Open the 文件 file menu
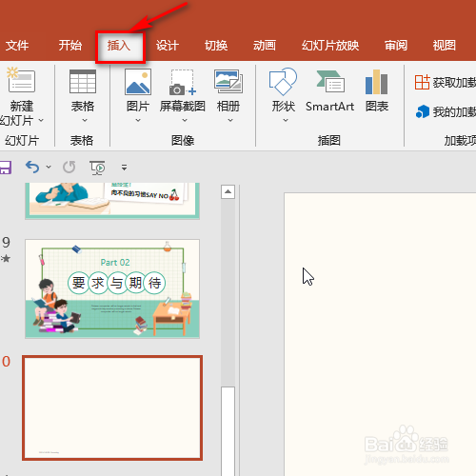This screenshot has height=476, width=476. coord(17,46)
